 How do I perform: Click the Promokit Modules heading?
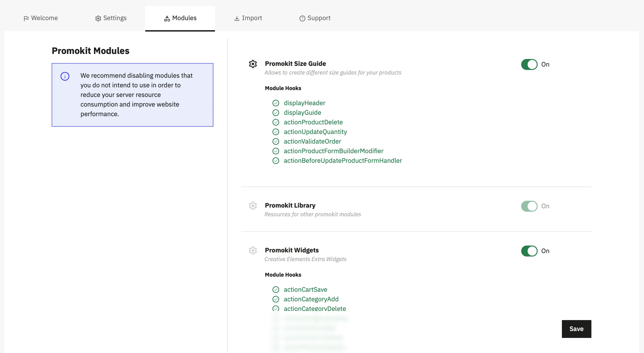[x=91, y=51]
